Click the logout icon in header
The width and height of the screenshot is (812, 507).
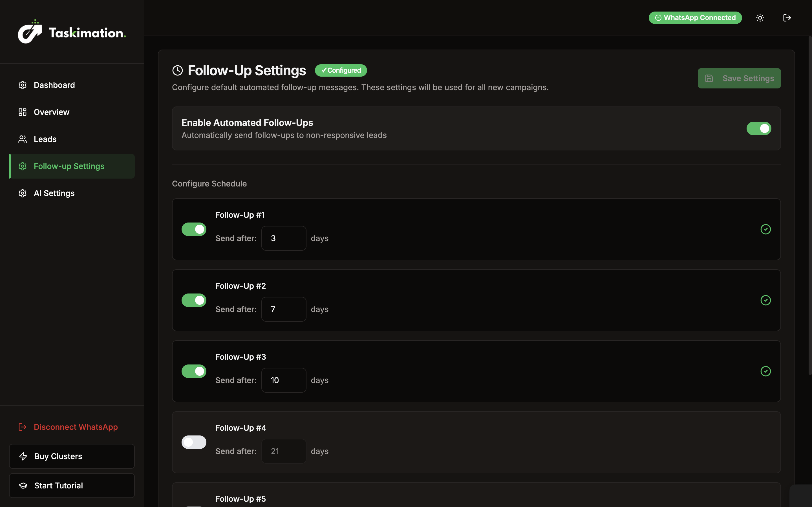787,18
